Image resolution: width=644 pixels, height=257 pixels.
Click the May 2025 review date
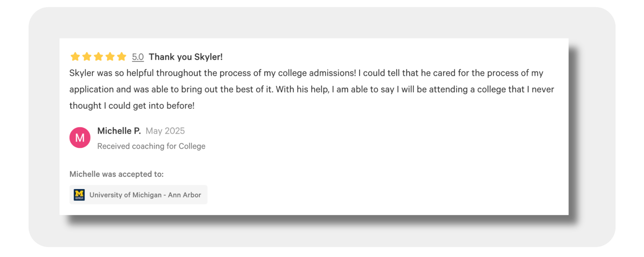[x=165, y=131]
